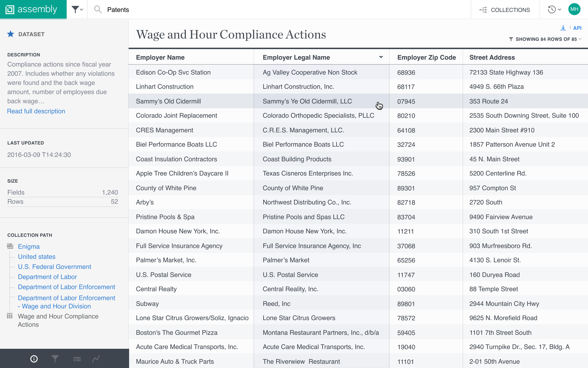Open Department of Labor collection path link
The width and height of the screenshot is (588, 368).
point(47,277)
